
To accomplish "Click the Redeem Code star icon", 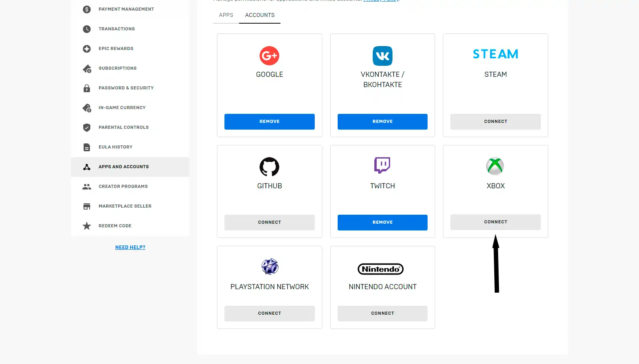I will (87, 226).
